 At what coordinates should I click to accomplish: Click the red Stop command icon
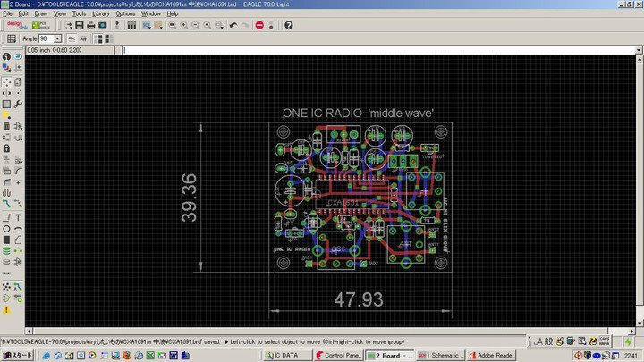(x=260, y=25)
